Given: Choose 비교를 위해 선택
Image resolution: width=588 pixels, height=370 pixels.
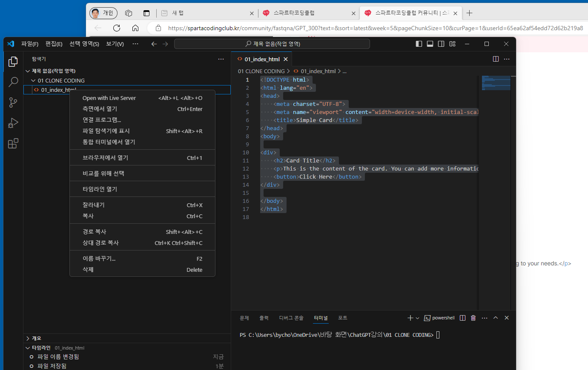Looking at the screenshot, I should (x=142, y=174).
